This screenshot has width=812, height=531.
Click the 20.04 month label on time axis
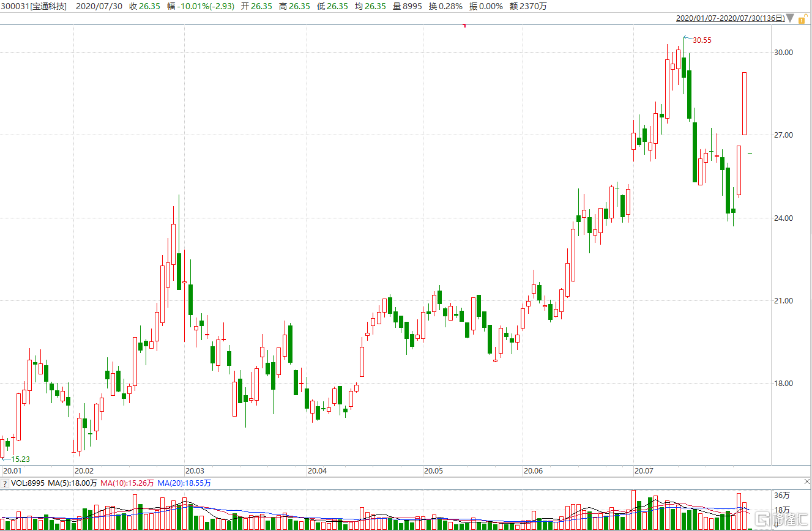[317, 472]
